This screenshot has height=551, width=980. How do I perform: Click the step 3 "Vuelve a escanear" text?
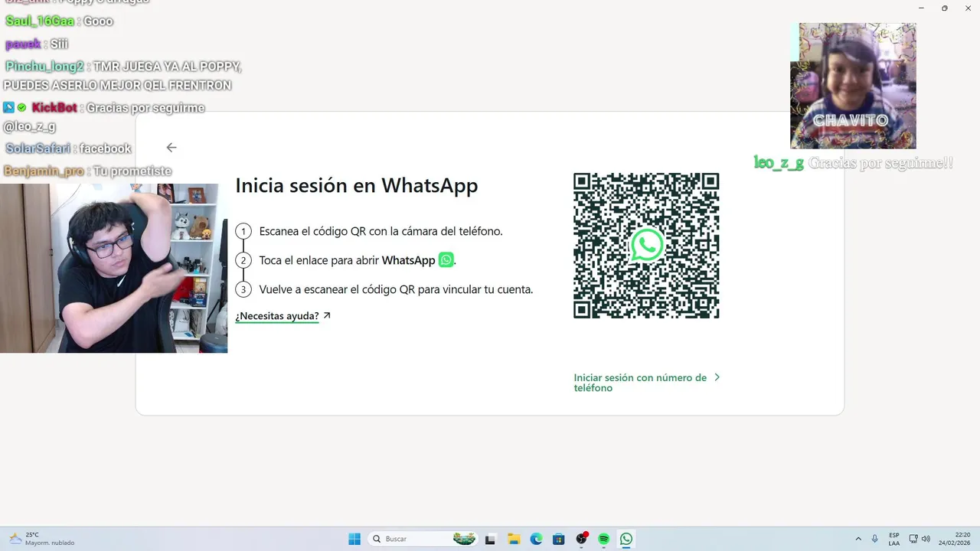(396, 289)
